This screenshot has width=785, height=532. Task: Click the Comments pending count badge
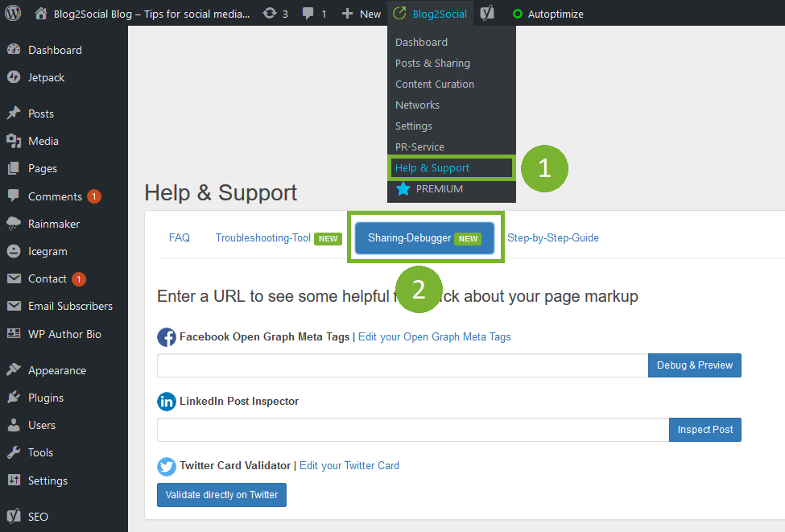click(94, 196)
